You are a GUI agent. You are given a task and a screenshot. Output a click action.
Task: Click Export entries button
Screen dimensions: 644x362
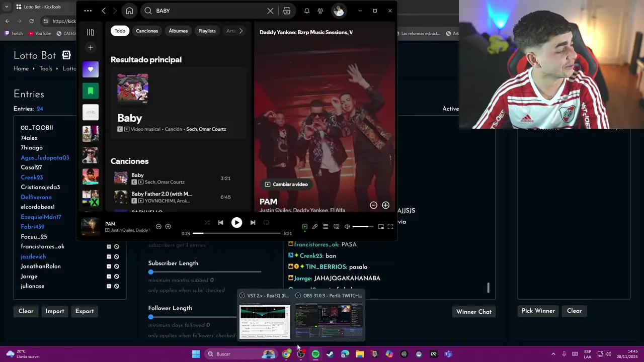point(85,311)
